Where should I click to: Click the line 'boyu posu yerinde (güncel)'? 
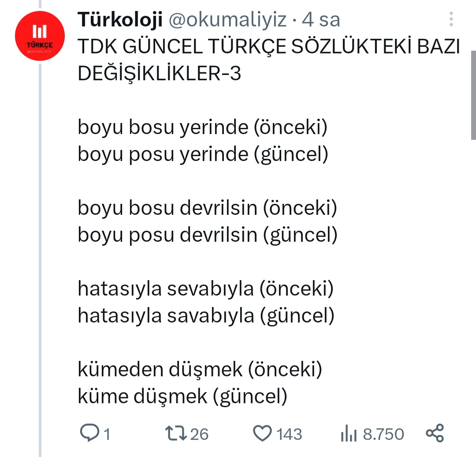(x=203, y=154)
